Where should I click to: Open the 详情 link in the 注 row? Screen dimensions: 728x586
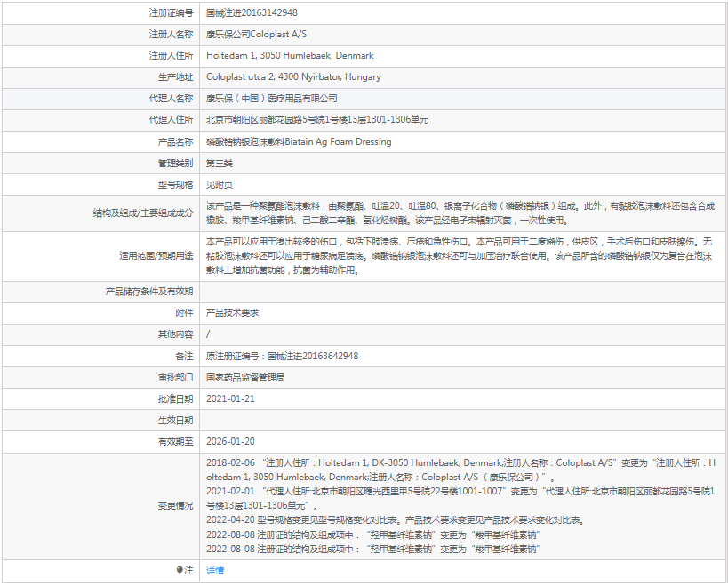tap(215, 571)
